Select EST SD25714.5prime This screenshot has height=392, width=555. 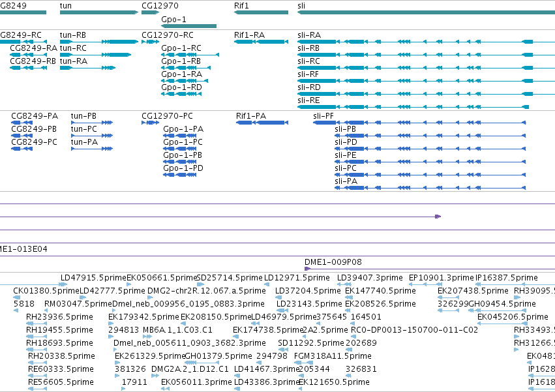pyautogui.click(x=200, y=284)
